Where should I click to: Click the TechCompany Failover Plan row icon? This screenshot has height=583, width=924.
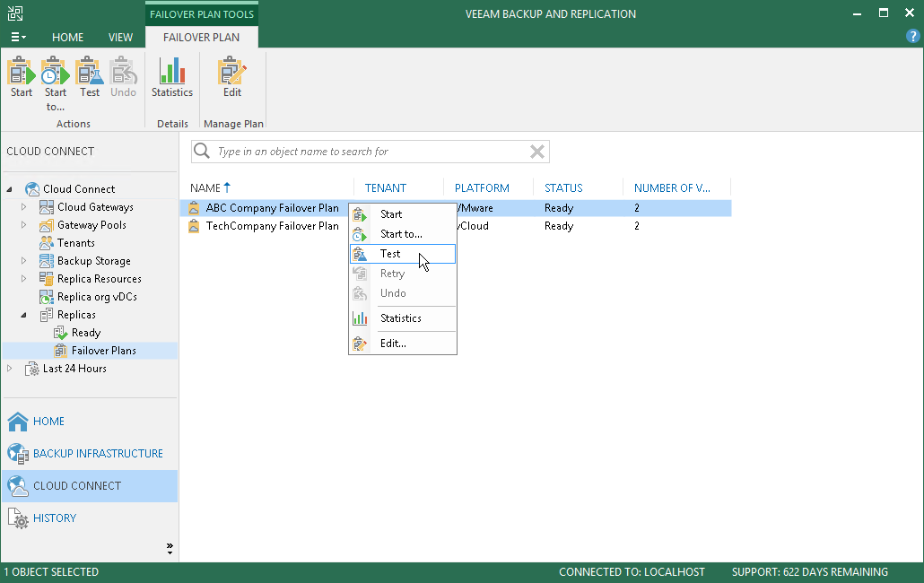194,225
